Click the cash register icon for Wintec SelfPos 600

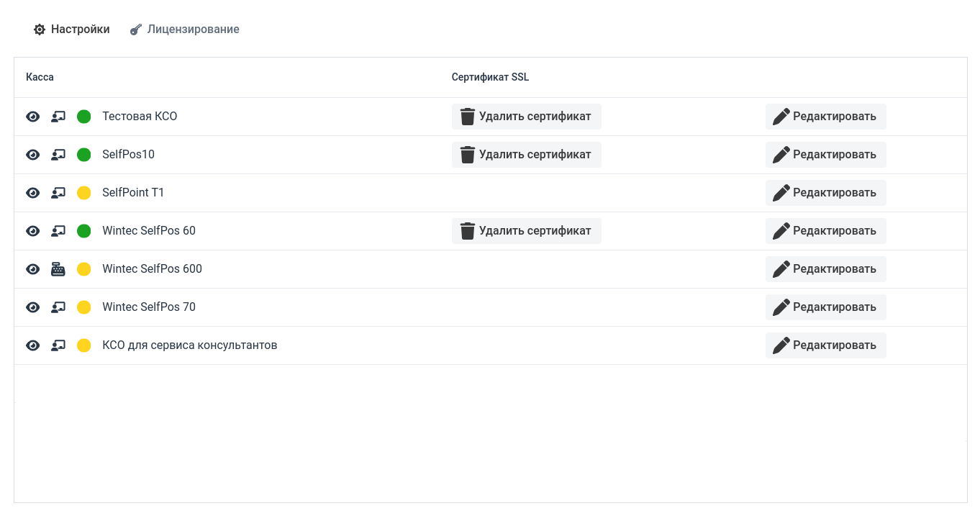pos(58,269)
